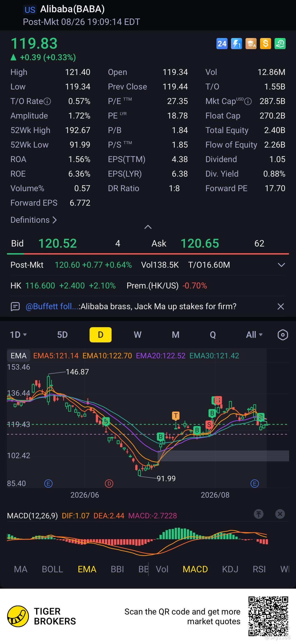Tap the yellow dollar sign badge
This screenshot has height=644, width=296.
click(x=266, y=44)
